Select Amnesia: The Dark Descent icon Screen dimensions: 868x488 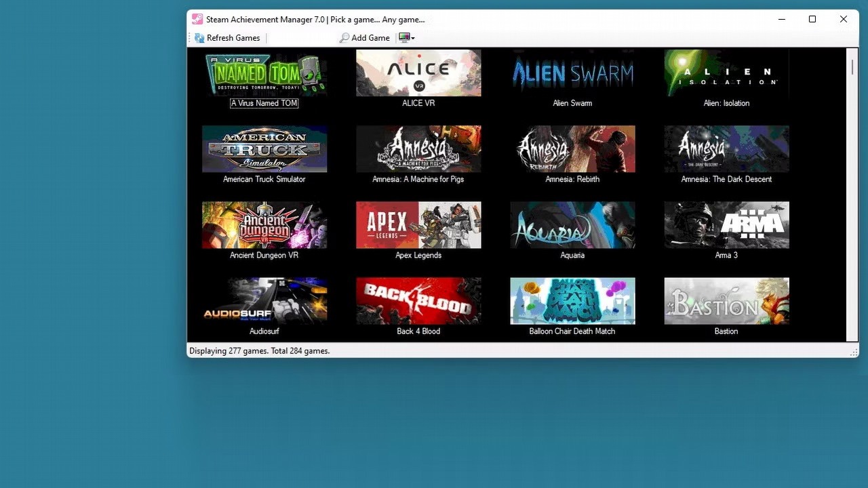(726, 149)
